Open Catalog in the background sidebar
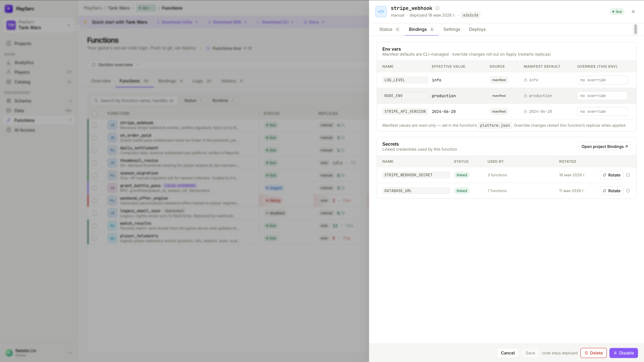 pos(39,82)
